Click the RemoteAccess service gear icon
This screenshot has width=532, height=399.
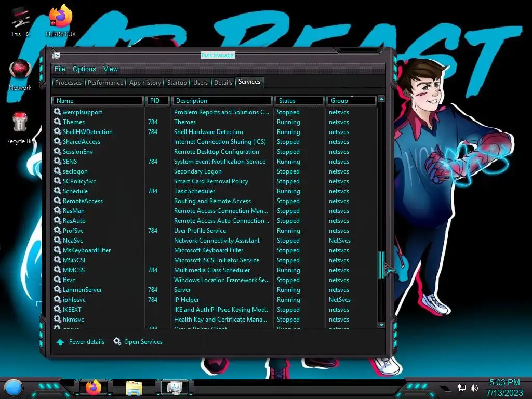57,201
